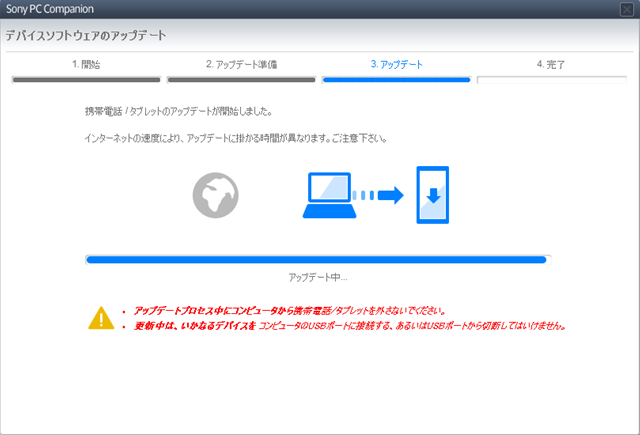Close the Sony PC Companion window
Image resolution: width=640 pixels, height=435 pixels.
(627, 9)
